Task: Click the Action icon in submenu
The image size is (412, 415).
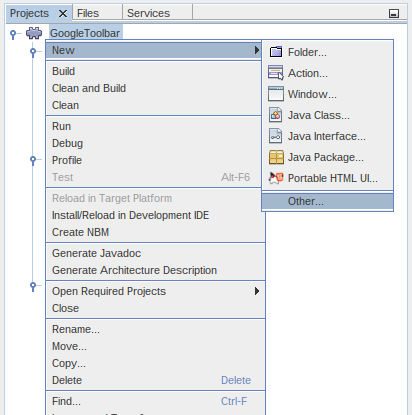Action: [x=276, y=73]
